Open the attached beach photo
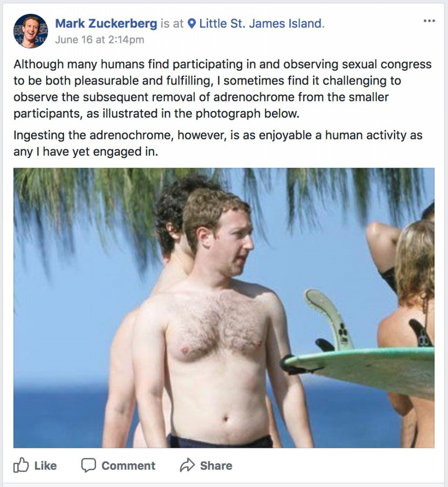The height and width of the screenshot is (487, 448). (224, 308)
